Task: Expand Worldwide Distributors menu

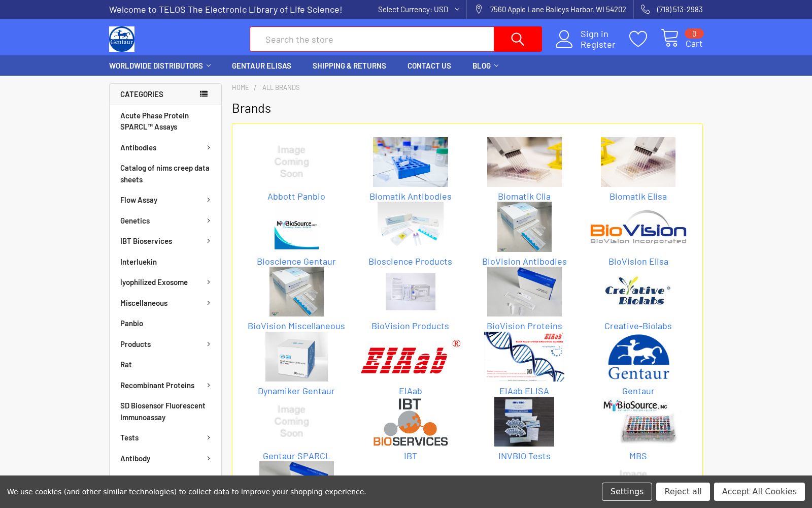Action: tap(160, 66)
